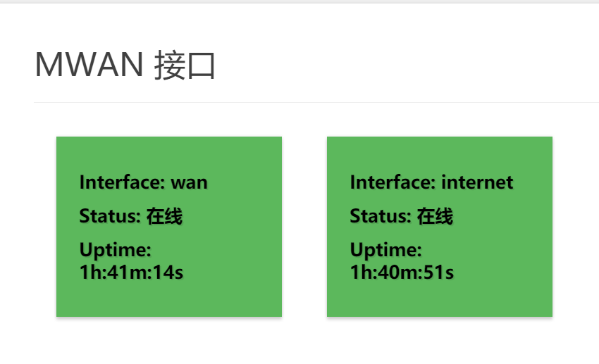Click the Interface: internet label
The image size is (599, 364).
pyautogui.click(x=431, y=182)
